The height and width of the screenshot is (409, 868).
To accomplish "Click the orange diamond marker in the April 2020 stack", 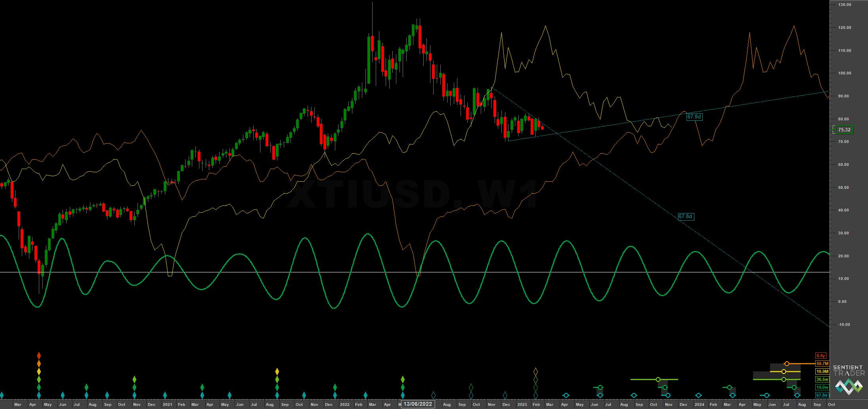I will click(x=38, y=363).
